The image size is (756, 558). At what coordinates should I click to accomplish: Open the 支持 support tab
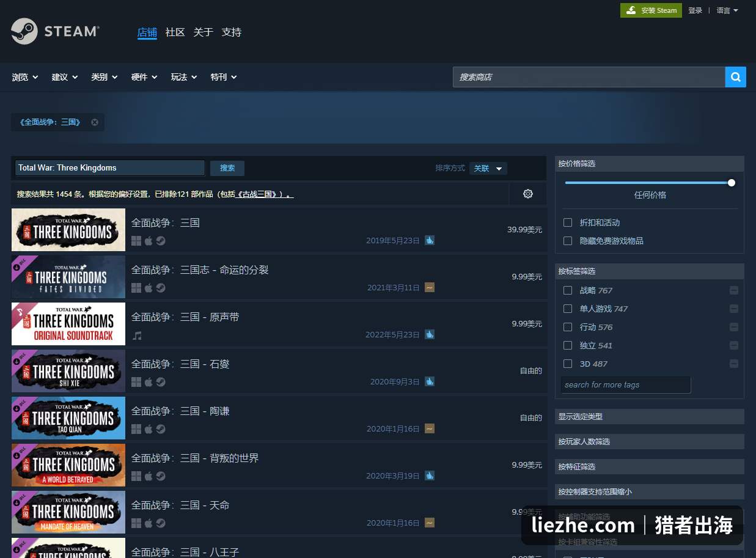[231, 32]
